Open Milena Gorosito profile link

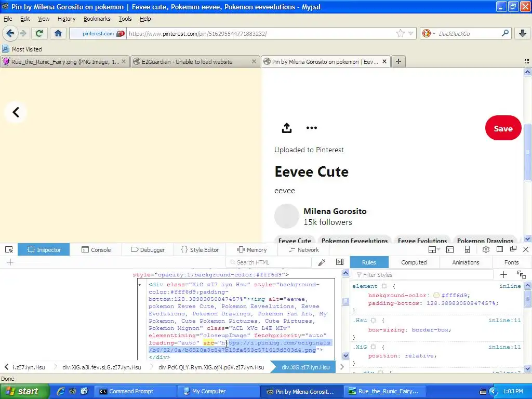pyautogui.click(x=335, y=211)
